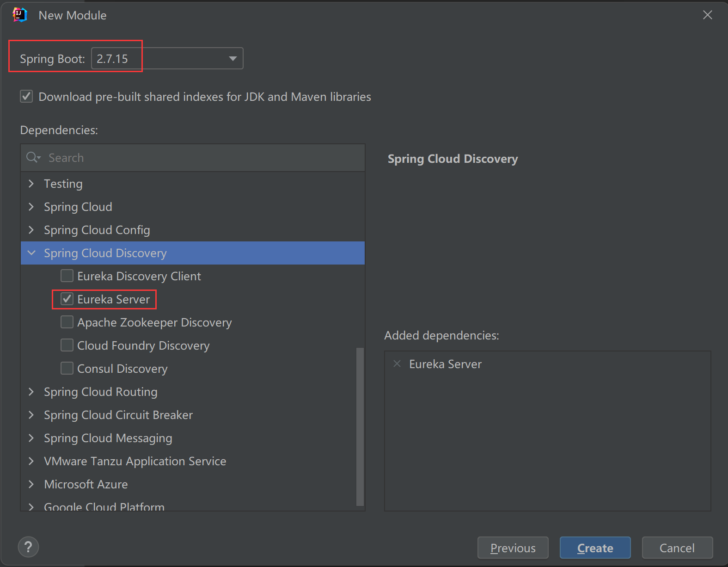Expand Microsoft Azure category

(x=31, y=484)
